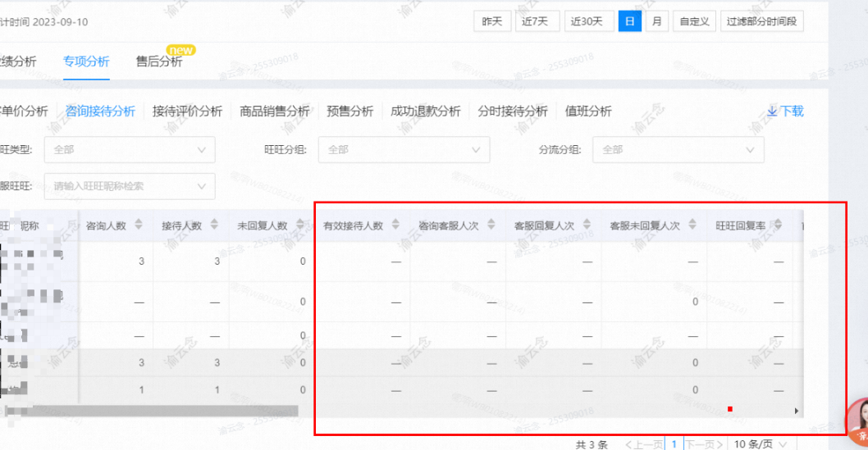Open the customer service avatar widget
Screen dimensions: 868x450
858,422
